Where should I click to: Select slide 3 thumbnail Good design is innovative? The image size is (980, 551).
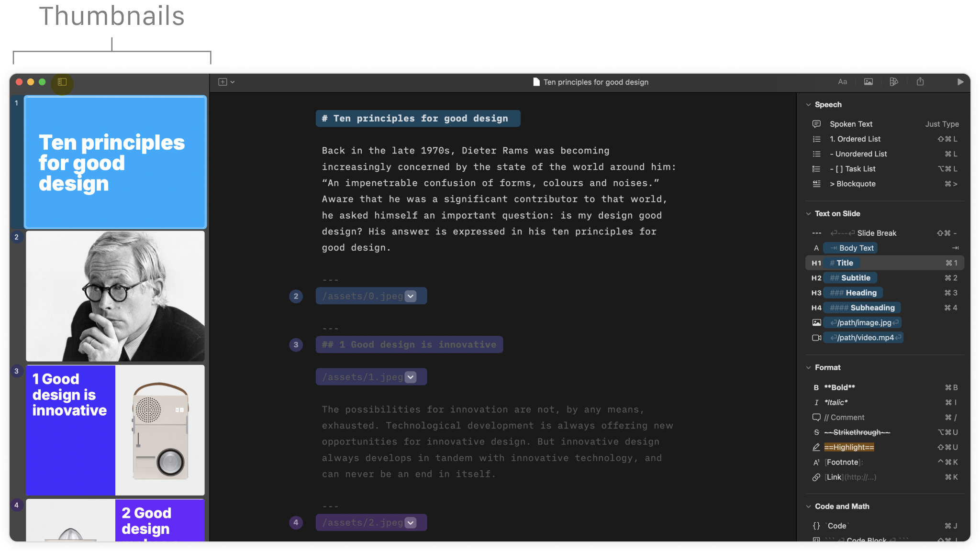coord(115,430)
